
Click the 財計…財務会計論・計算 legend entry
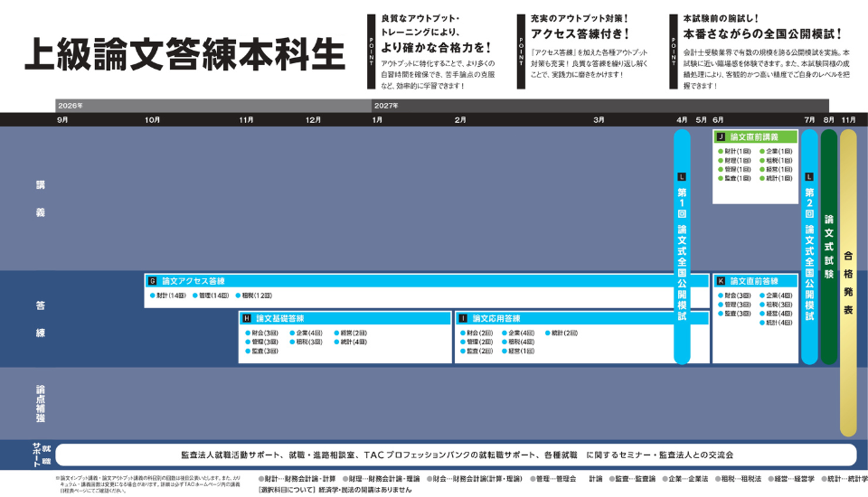click(297, 479)
